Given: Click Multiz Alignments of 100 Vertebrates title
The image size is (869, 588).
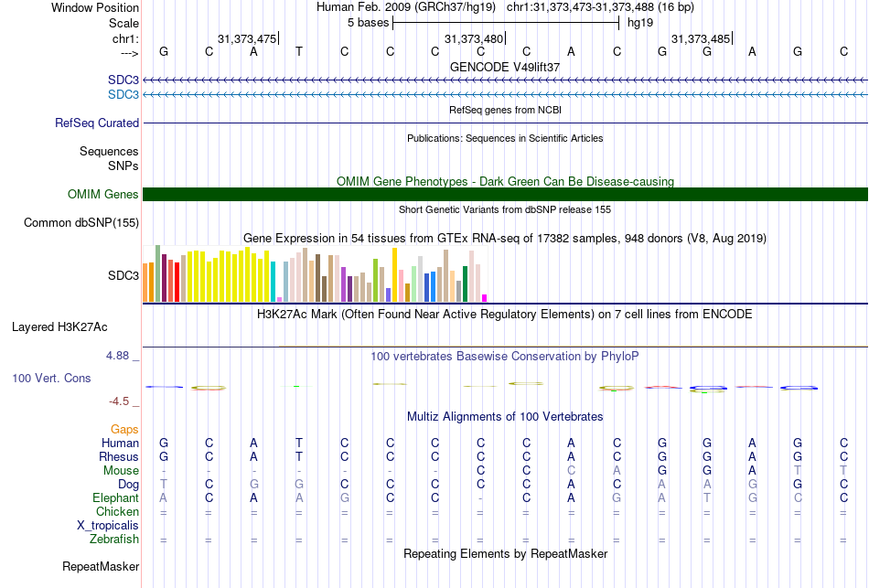Looking at the screenshot, I should click(505, 416).
